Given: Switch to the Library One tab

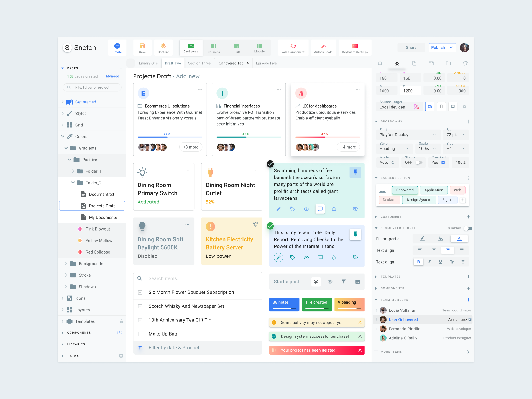Looking at the screenshot, I should [x=148, y=63].
